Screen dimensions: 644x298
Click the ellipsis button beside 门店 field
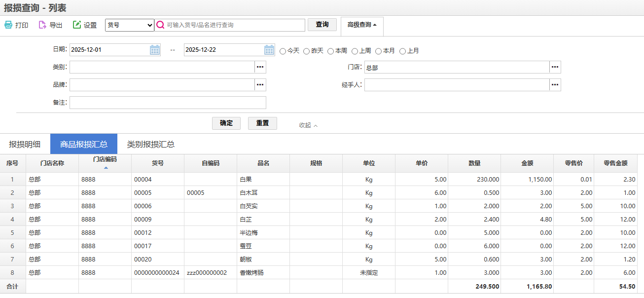tap(555, 67)
